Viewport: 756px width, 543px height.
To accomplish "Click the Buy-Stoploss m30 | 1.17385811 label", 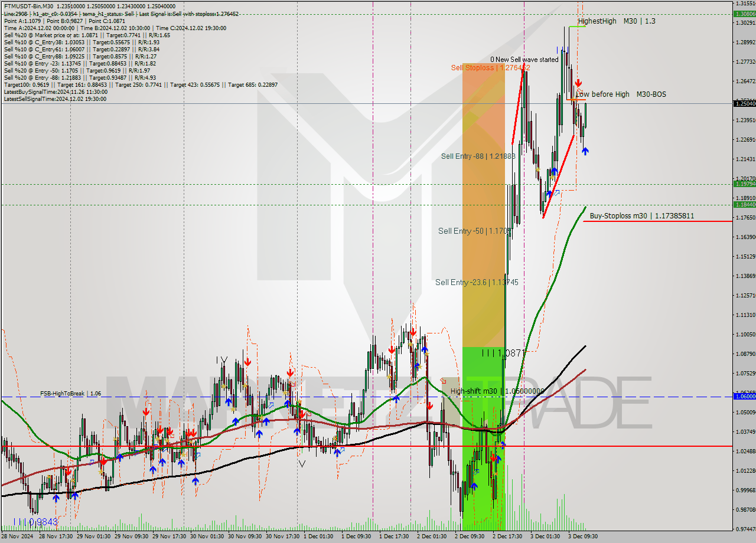I will pyautogui.click(x=642, y=216).
